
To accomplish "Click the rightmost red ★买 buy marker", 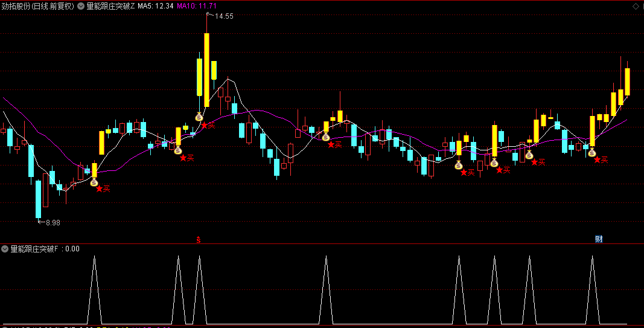I will pos(601,160).
